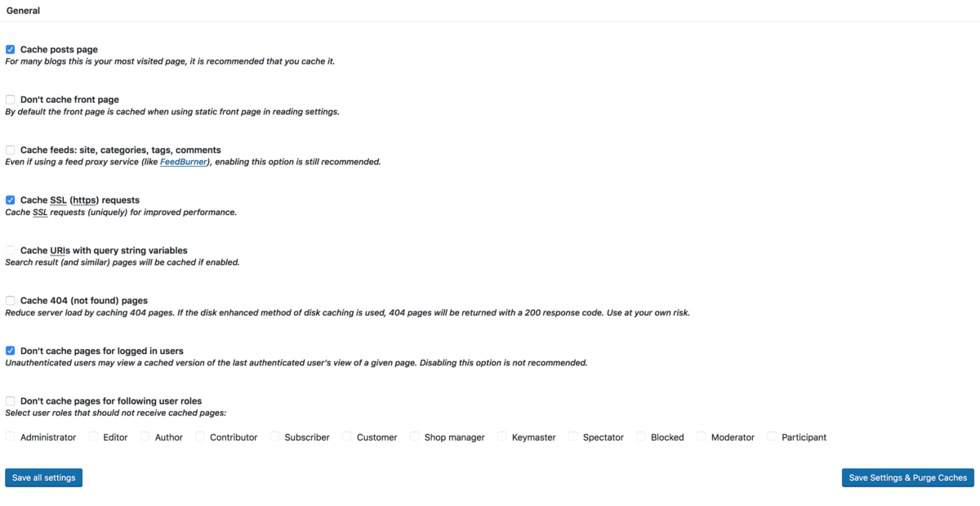Click the General section heading
The image size is (980, 506).
[23, 11]
